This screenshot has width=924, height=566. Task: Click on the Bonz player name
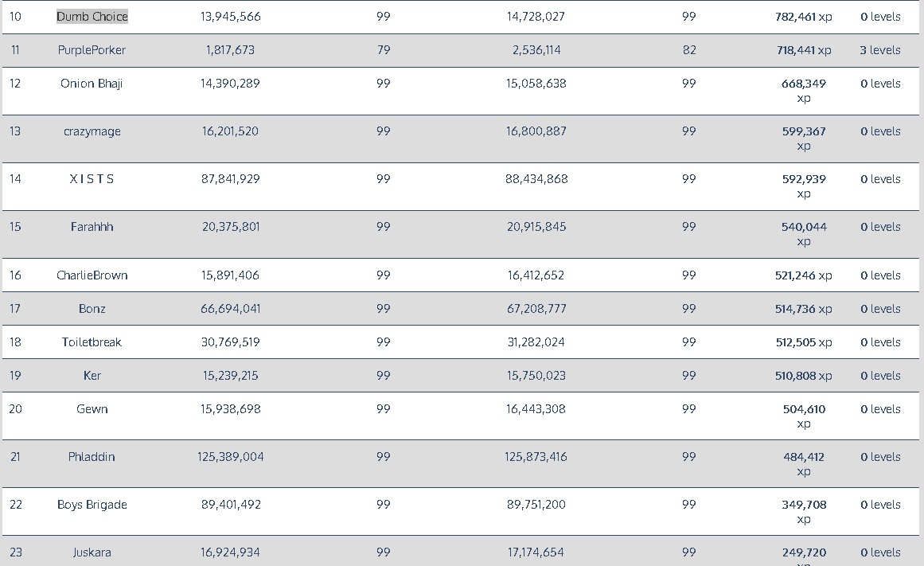[x=92, y=309]
